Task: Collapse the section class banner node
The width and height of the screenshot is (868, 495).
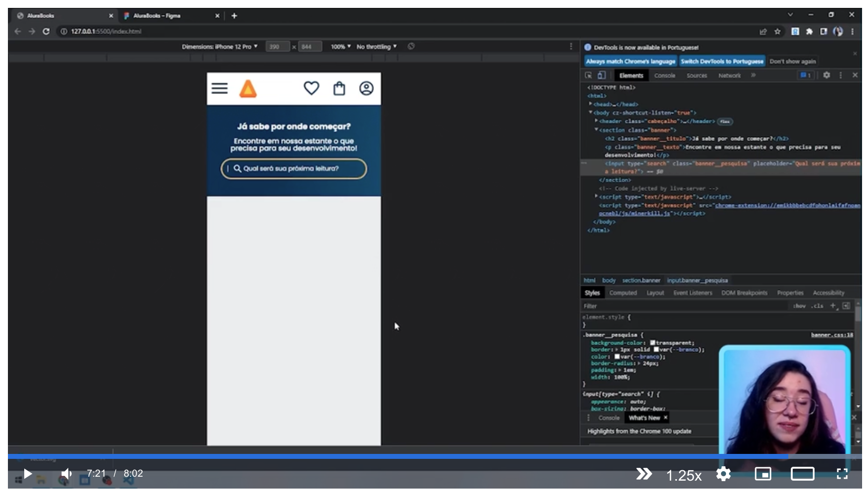Action: pos(596,130)
